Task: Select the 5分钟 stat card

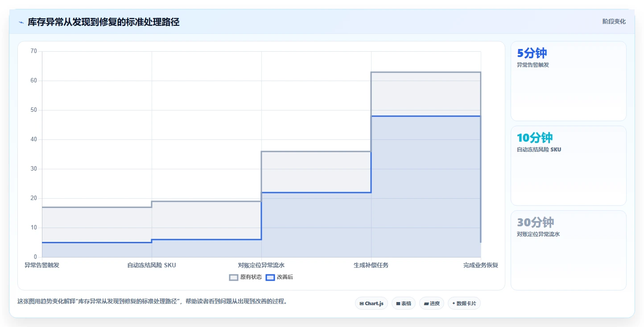Action: (568, 81)
